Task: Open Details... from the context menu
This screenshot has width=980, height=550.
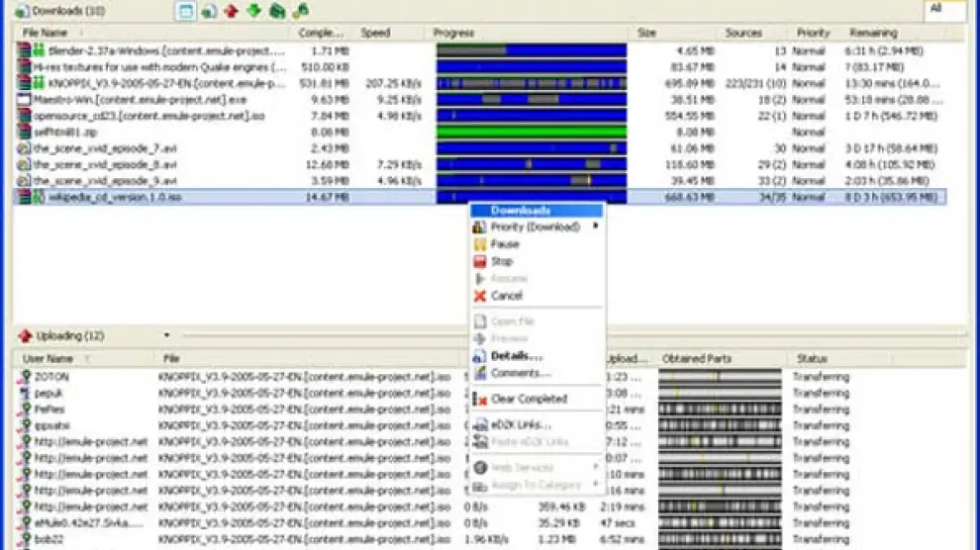Action: pos(516,356)
